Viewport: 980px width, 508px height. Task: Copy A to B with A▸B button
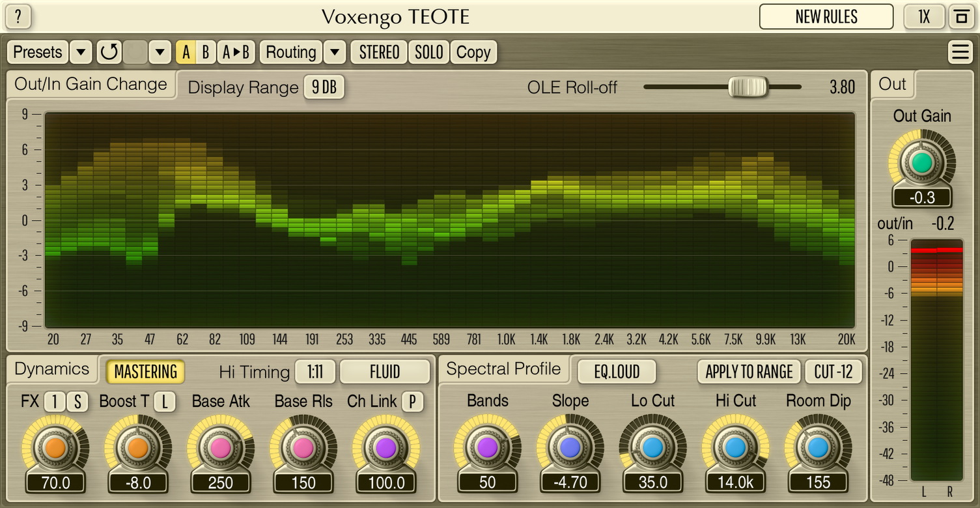pyautogui.click(x=236, y=52)
